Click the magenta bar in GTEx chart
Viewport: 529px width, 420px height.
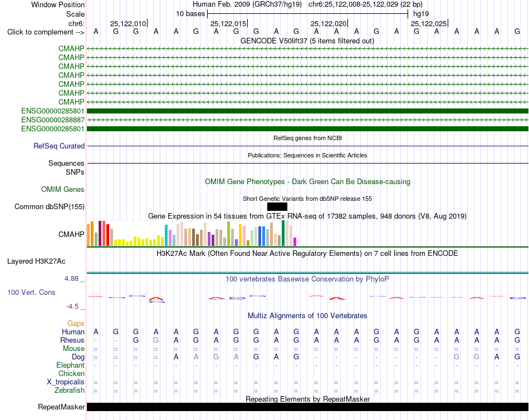[x=295, y=241]
